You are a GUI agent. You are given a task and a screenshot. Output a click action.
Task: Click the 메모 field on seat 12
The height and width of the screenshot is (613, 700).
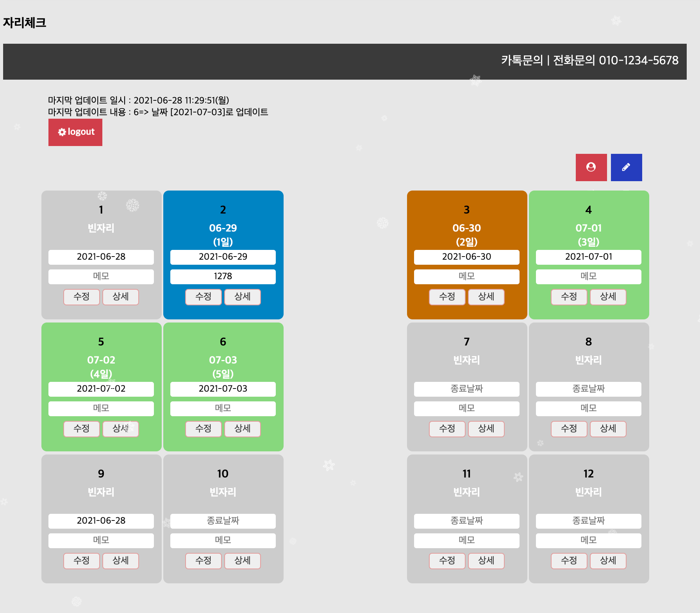click(588, 540)
